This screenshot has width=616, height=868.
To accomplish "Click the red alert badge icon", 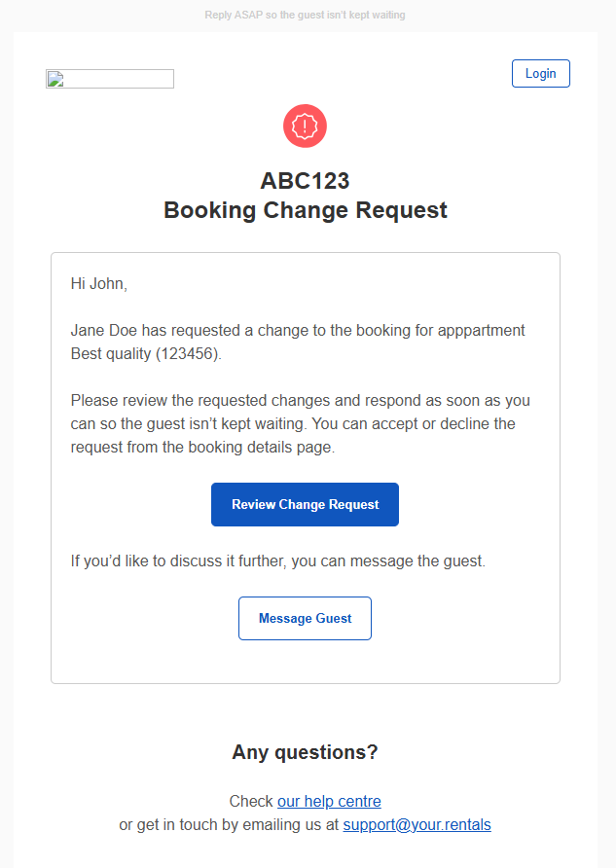I will tap(305, 126).
